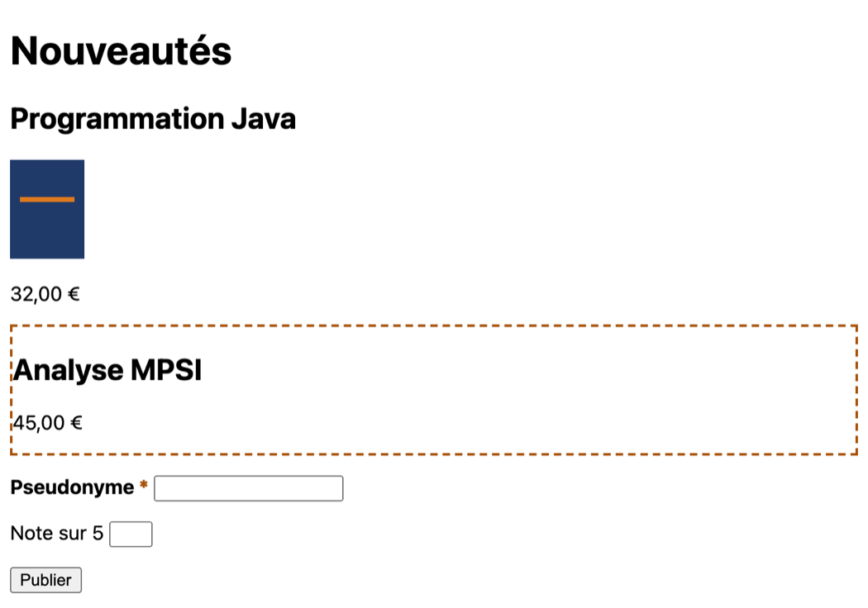The image size is (868, 608).
Task: Focus the Pseudonyme text field
Action: coord(249,488)
